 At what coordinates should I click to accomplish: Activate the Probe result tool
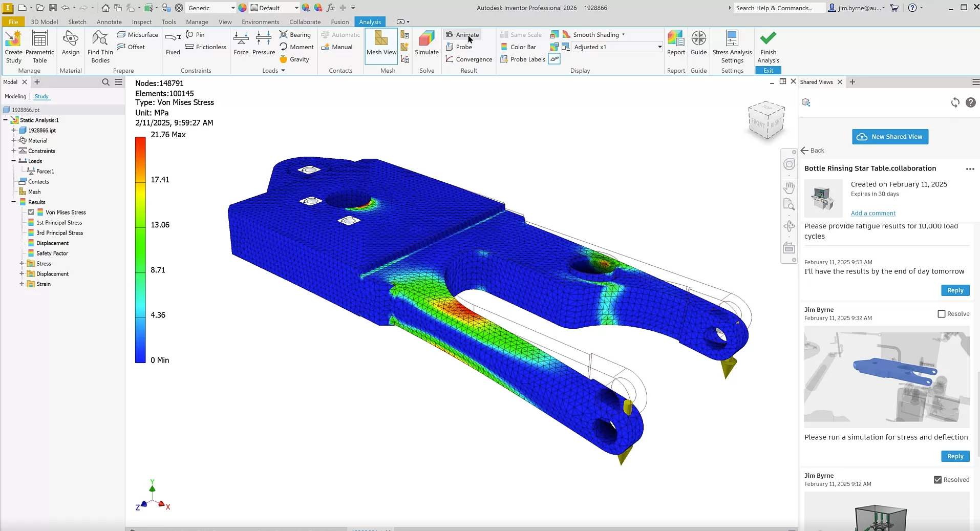pyautogui.click(x=459, y=47)
